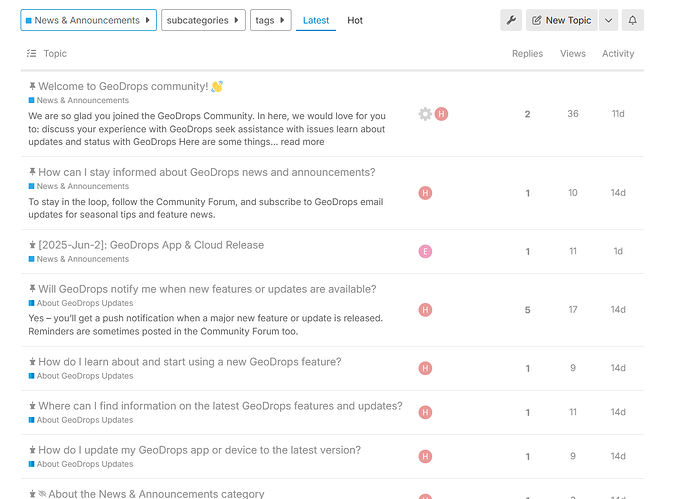
Task: Open H avatar on find information topic row
Action: point(425,412)
